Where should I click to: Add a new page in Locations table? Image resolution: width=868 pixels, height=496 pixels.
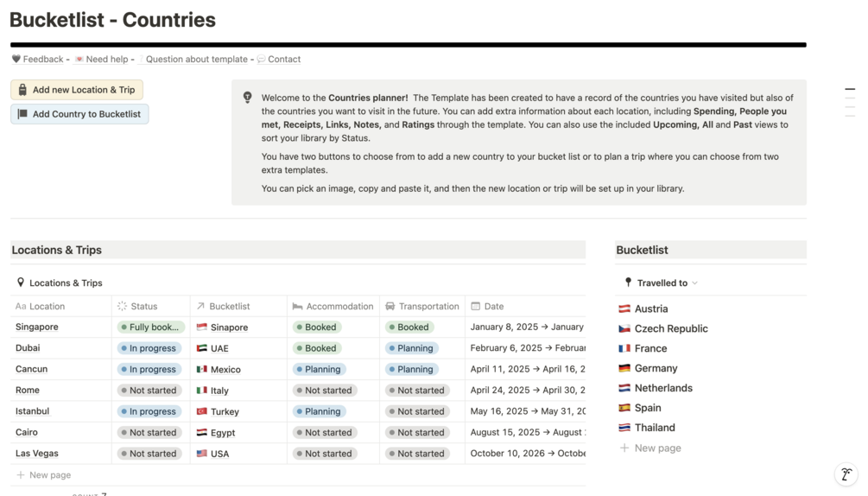click(49, 474)
